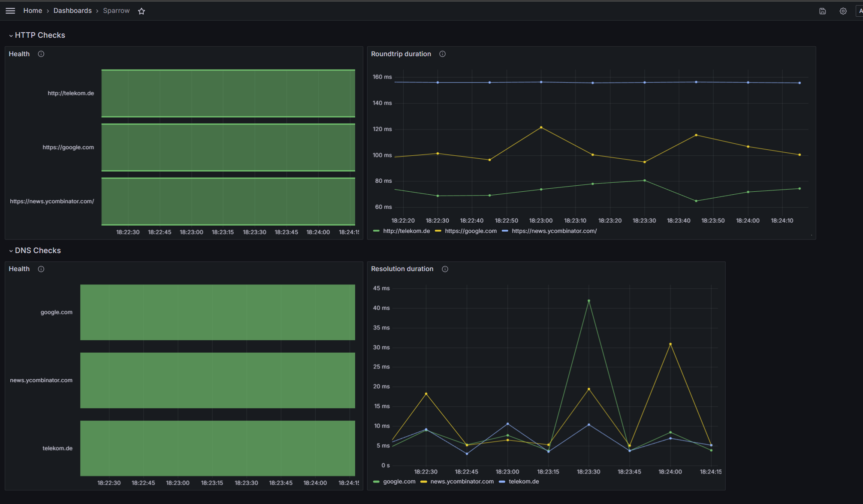This screenshot has height=504, width=863.
Task: Save the dashboard with the disk icon
Action: coord(822,11)
